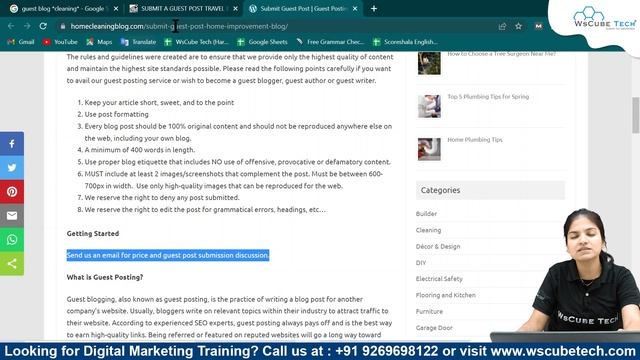Viewport: 640px width, 360px height.
Task: Open Maps bookmark
Action: coord(99,42)
